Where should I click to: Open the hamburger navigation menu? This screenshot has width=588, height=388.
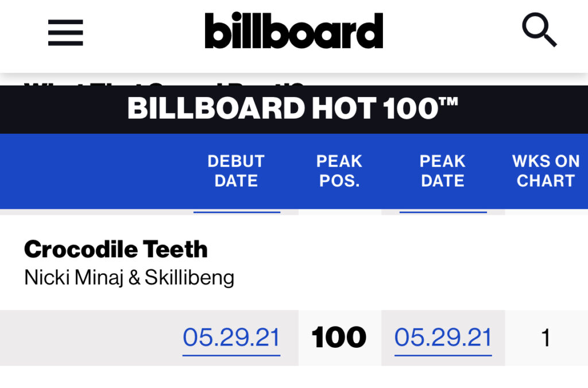(65, 33)
